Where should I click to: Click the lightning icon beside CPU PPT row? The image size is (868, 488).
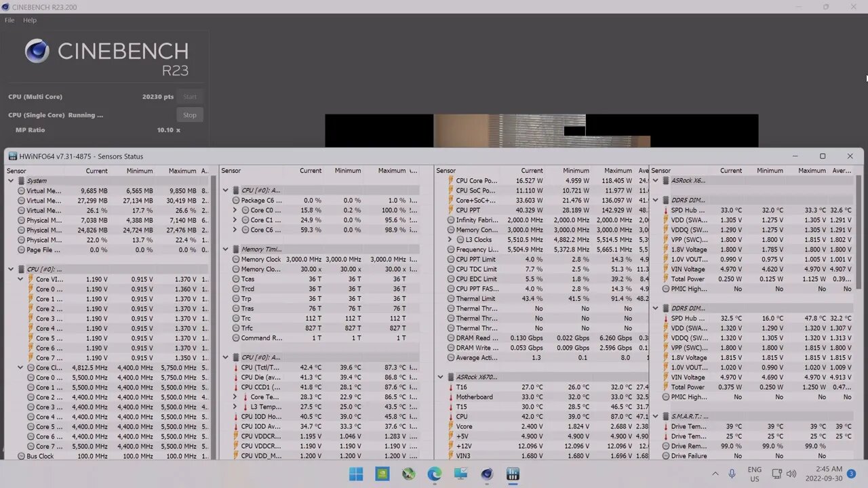(450, 210)
